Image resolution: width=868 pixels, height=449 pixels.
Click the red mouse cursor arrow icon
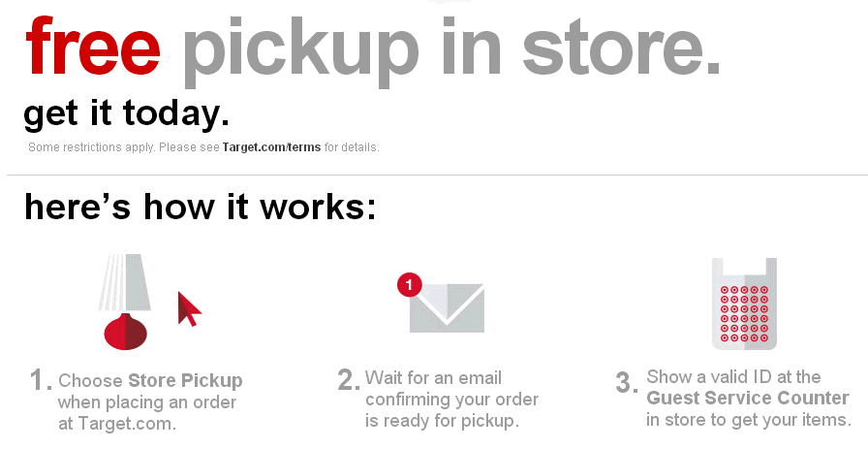(x=189, y=309)
